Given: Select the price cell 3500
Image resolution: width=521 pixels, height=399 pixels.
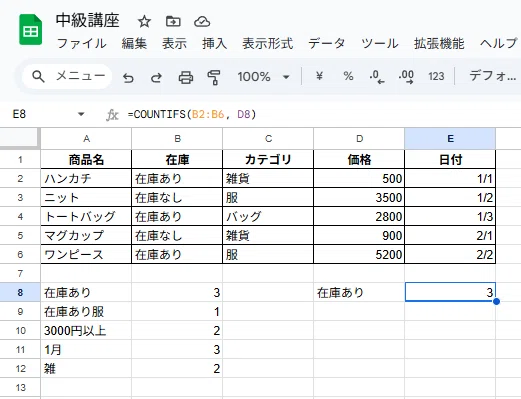Looking at the screenshot, I should point(359,198).
